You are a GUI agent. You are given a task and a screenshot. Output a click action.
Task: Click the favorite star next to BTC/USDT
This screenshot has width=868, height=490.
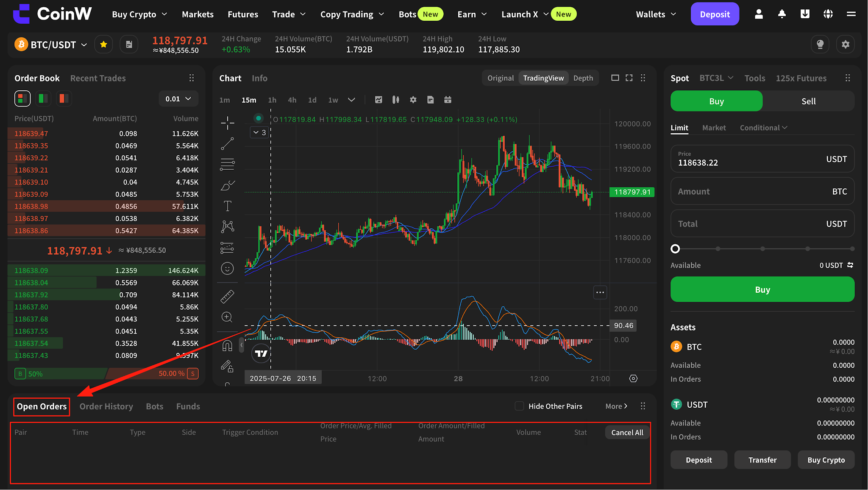tap(103, 45)
